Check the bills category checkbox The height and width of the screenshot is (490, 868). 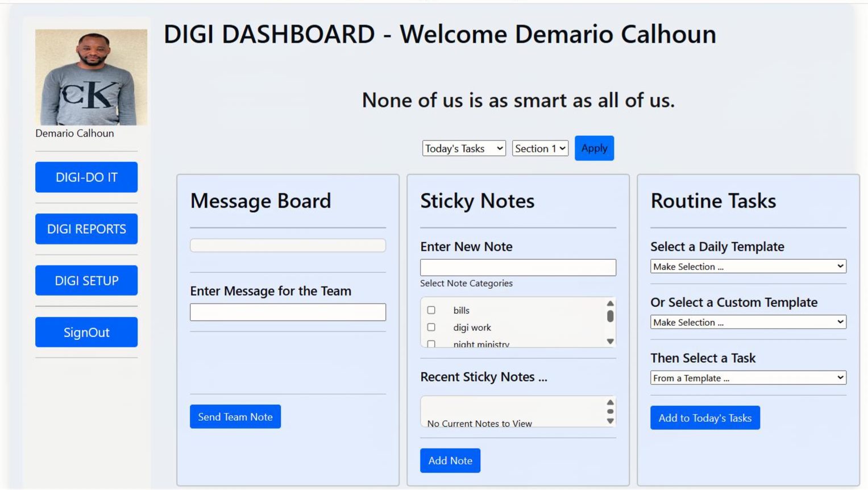click(431, 310)
